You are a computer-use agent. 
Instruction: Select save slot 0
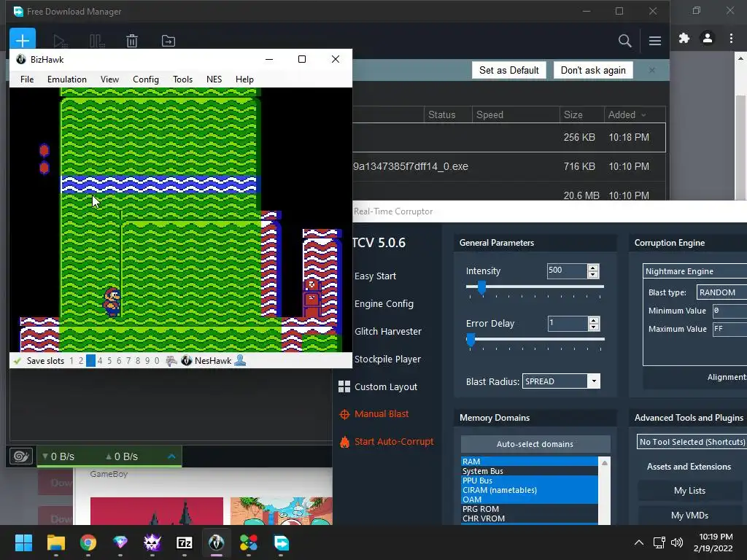point(157,361)
